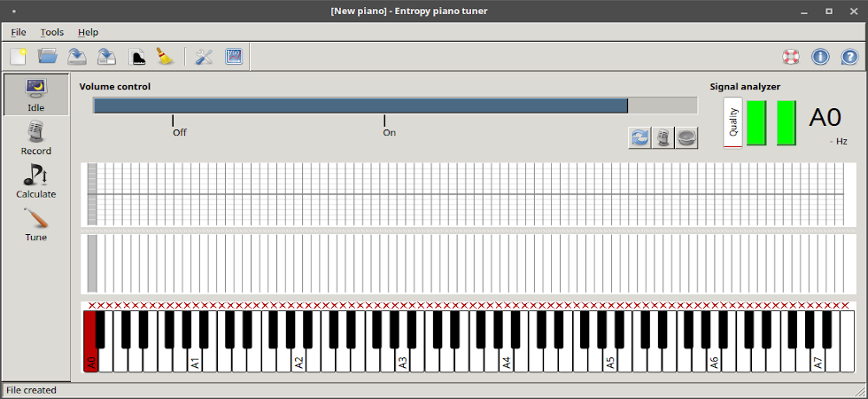The image size is (868, 399).
Task: Click the 'File created' status bar message
Action: tap(31, 390)
